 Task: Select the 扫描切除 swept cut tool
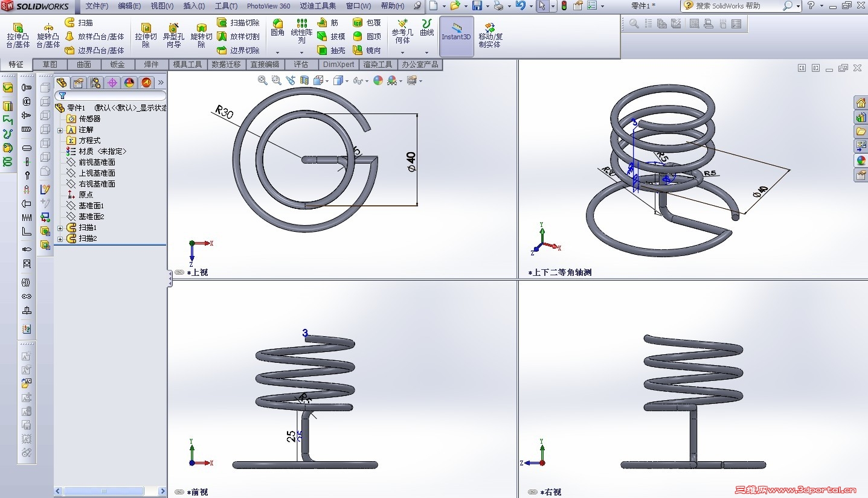(238, 22)
